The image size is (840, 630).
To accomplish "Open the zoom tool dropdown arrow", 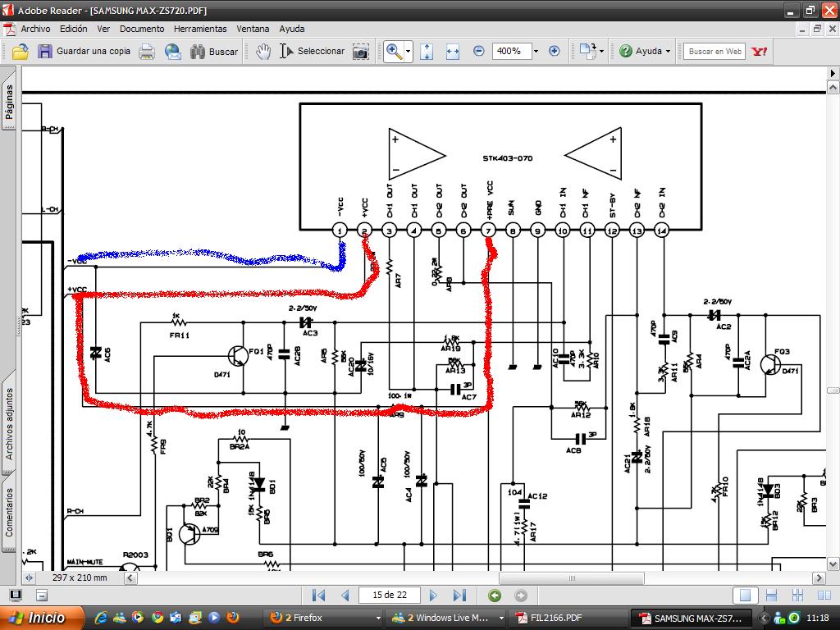I will pos(409,52).
